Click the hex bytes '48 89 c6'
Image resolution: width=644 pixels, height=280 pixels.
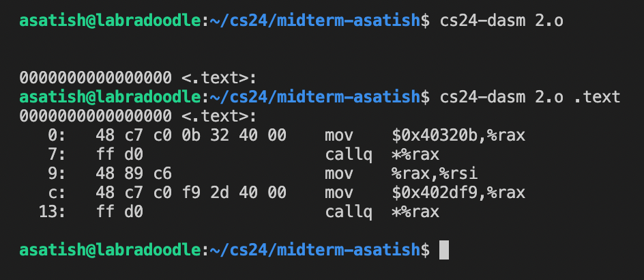click(128, 173)
